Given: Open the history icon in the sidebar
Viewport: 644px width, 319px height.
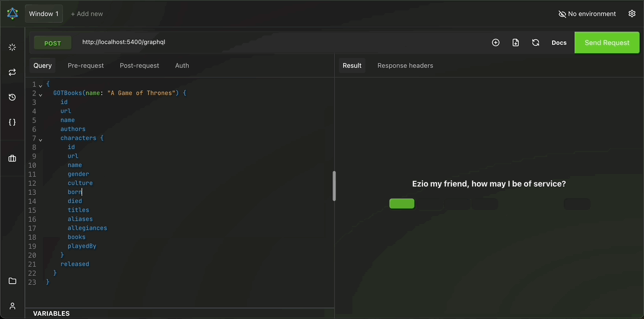Looking at the screenshot, I should pyautogui.click(x=12, y=97).
